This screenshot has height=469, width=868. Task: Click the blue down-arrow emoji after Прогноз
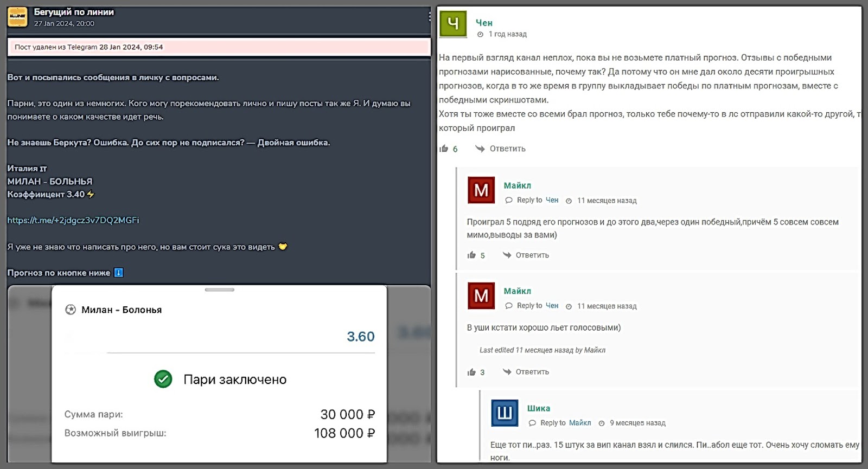tap(119, 273)
